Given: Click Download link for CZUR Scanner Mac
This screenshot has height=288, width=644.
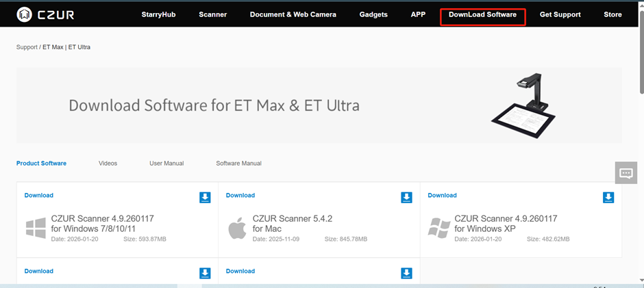Looking at the screenshot, I should 240,196.
